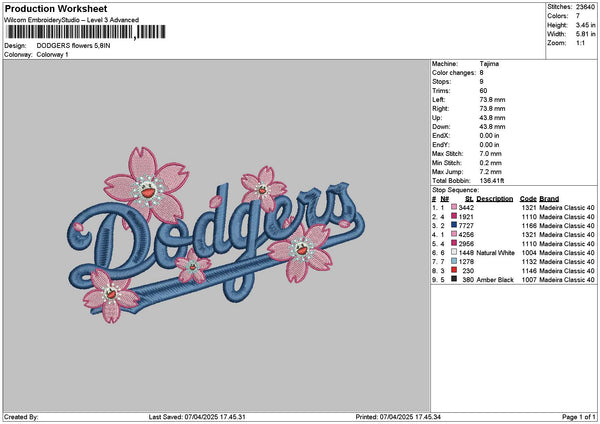Click the Created By label in the footer
The image size is (600, 424).
coord(21,417)
